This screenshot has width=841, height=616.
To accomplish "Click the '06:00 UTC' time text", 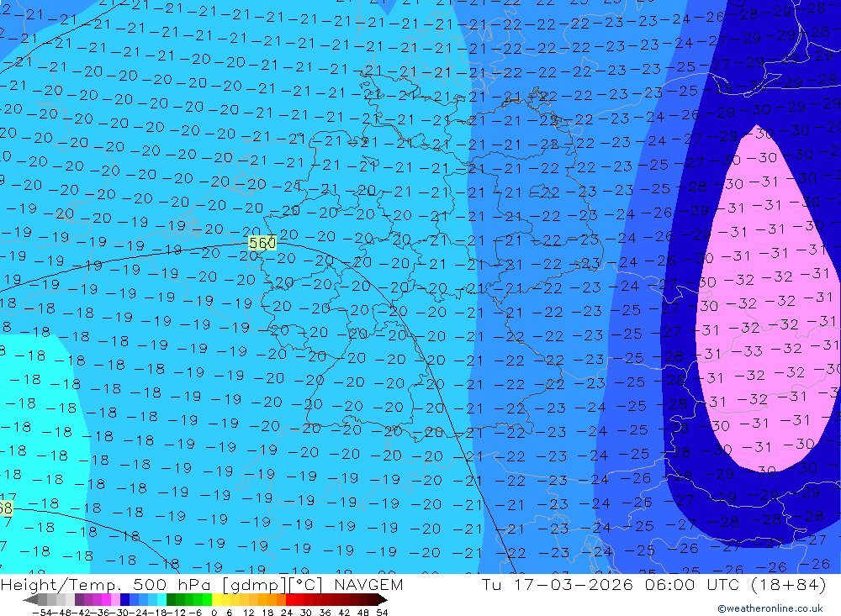I will [x=692, y=584].
